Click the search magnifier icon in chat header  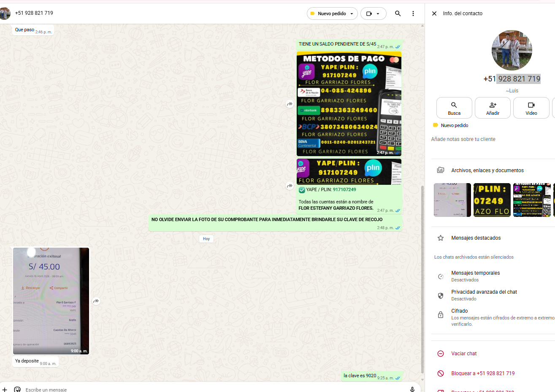coord(398,14)
